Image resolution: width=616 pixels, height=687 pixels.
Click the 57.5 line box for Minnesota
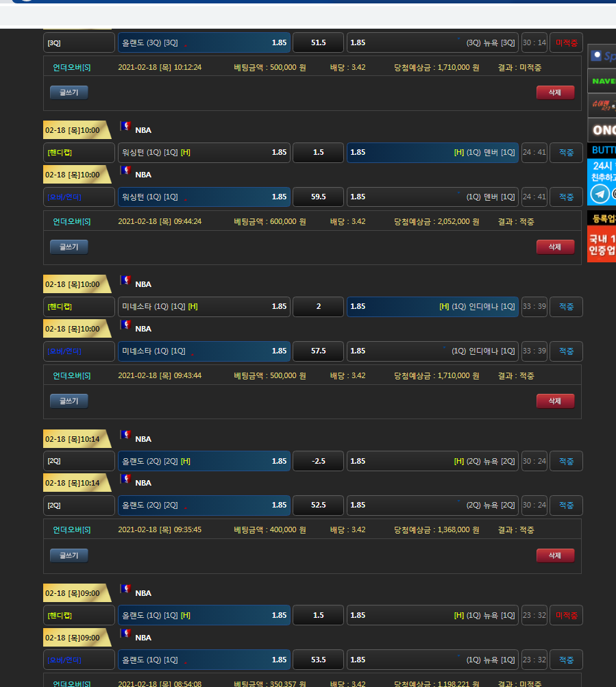318,351
